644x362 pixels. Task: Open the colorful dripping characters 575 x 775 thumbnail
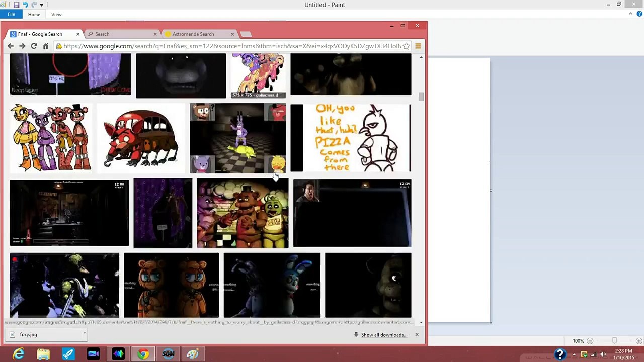pos(258,75)
